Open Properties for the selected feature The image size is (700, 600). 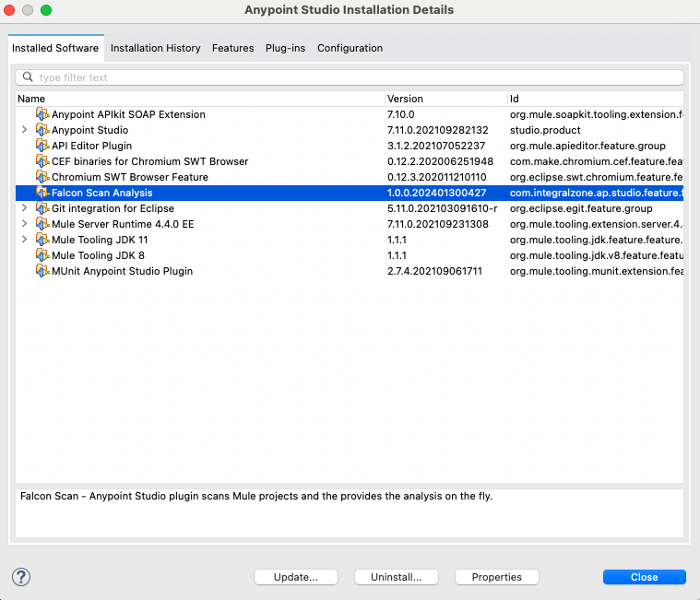497,577
